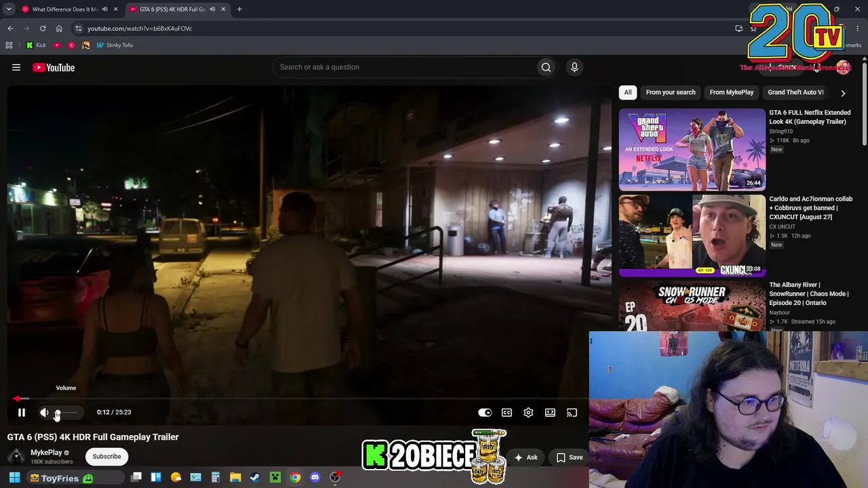Click the YouTube search magnifier button
The height and width of the screenshot is (488, 868).
tap(546, 67)
